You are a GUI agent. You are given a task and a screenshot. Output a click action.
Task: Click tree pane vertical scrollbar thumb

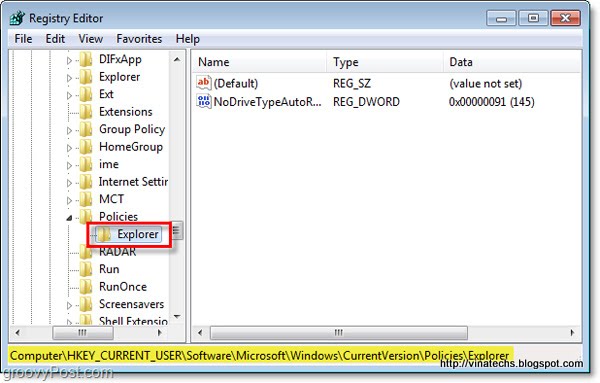coord(176,230)
